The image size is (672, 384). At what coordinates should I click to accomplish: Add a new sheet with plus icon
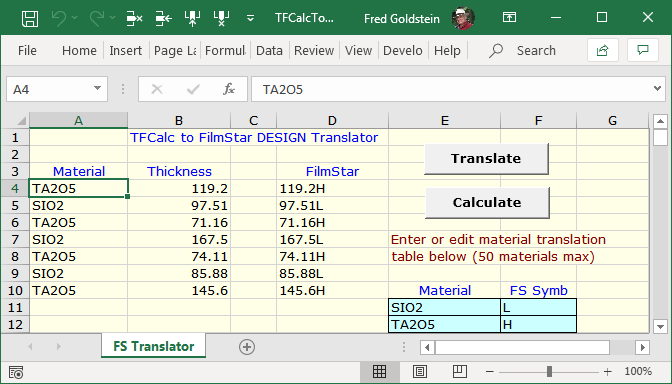click(x=247, y=347)
